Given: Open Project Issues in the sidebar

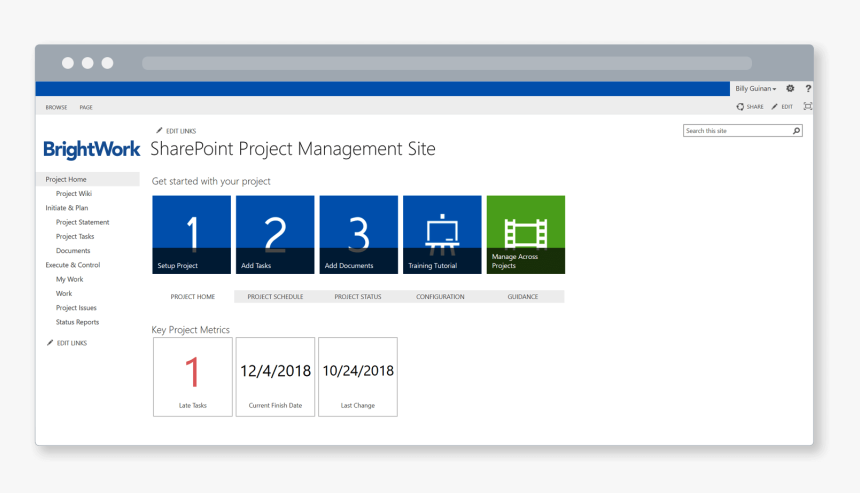Looking at the screenshot, I should coord(76,308).
